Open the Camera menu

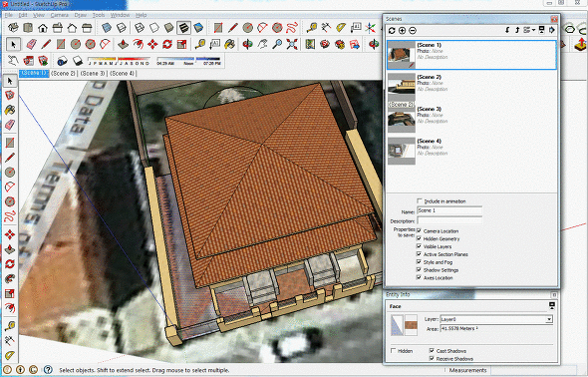[x=59, y=15]
